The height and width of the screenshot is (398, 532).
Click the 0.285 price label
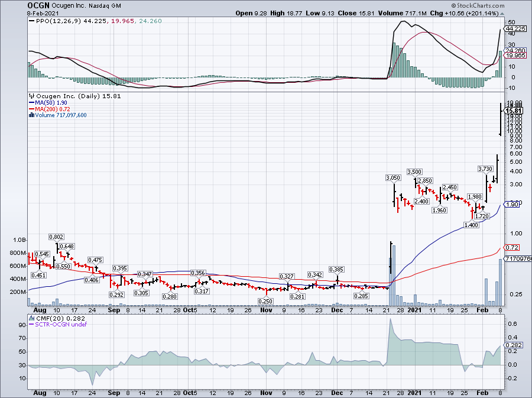click(361, 296)
